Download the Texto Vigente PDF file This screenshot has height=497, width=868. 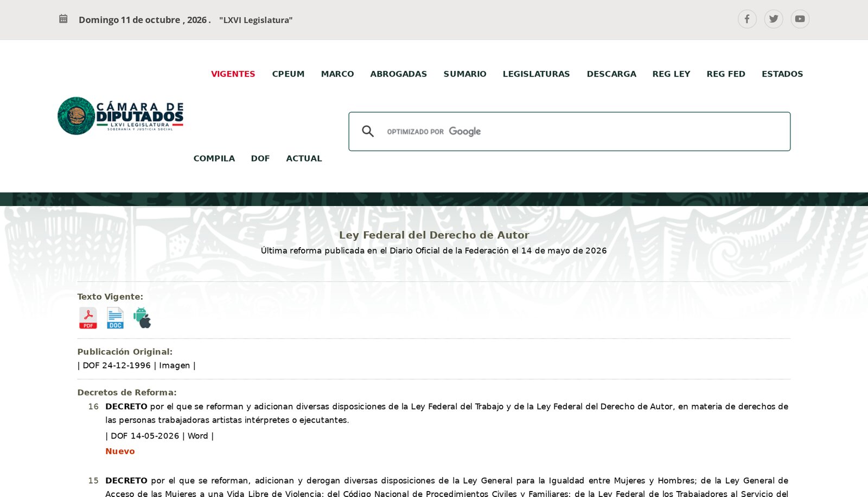88,318
